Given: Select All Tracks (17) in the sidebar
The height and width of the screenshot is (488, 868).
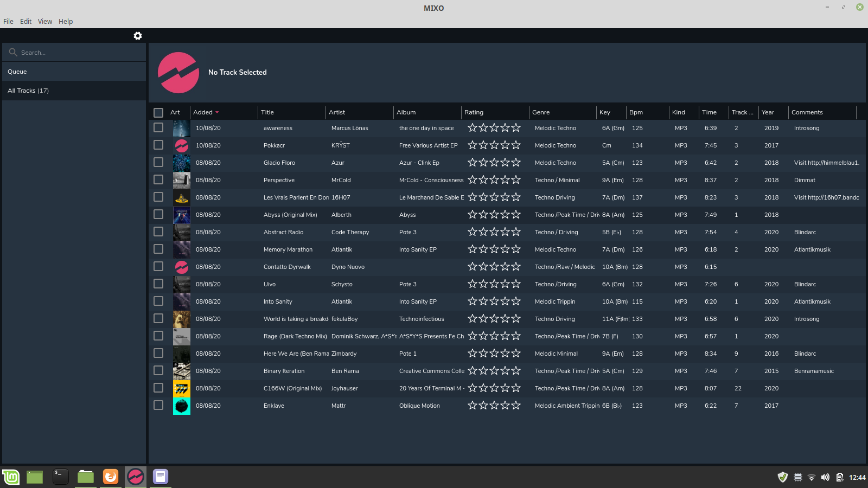Looking at the screenshot, I should (28, 91).
